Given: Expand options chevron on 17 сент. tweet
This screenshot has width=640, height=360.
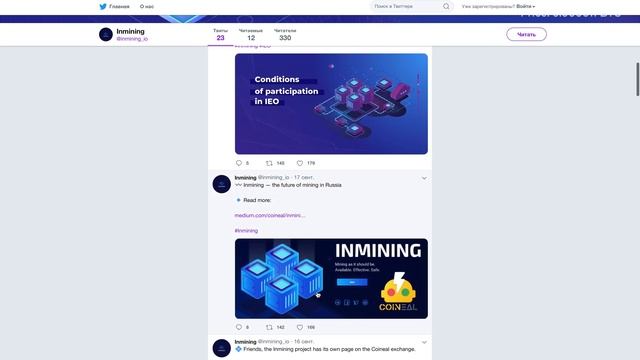Looking at the screenshot, I should pos(424,178).
